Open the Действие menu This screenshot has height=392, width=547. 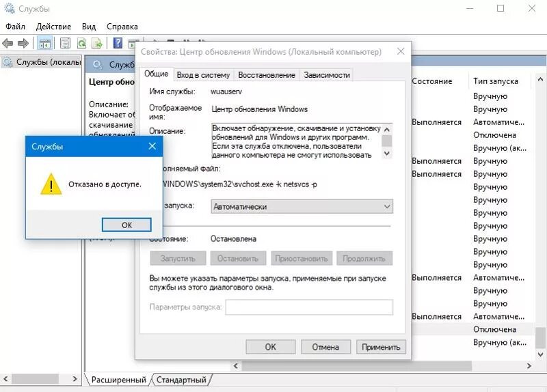click(x=53, y=27)
